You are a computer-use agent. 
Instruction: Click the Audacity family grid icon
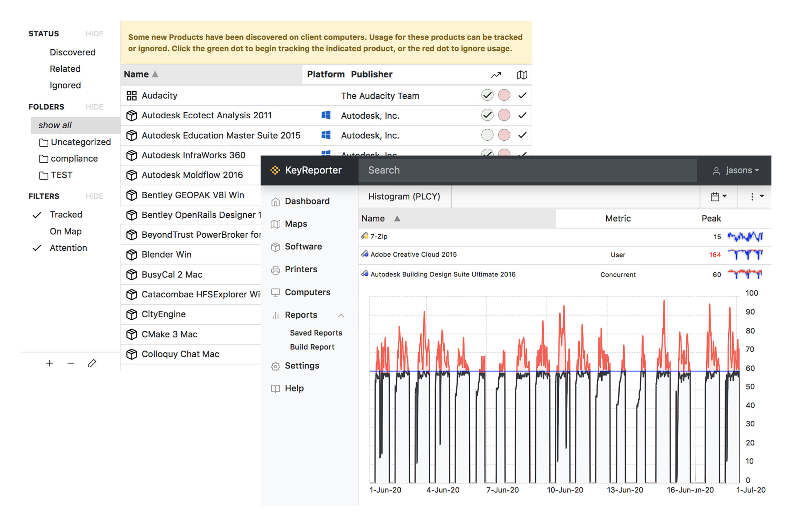pos(131,95)
